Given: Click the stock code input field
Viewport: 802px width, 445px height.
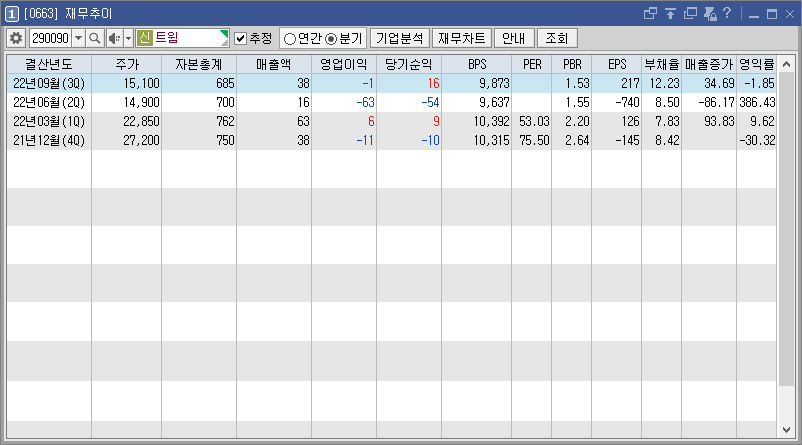Looking at the screenshot, I should pyautogui.click(x=51, y=38).
